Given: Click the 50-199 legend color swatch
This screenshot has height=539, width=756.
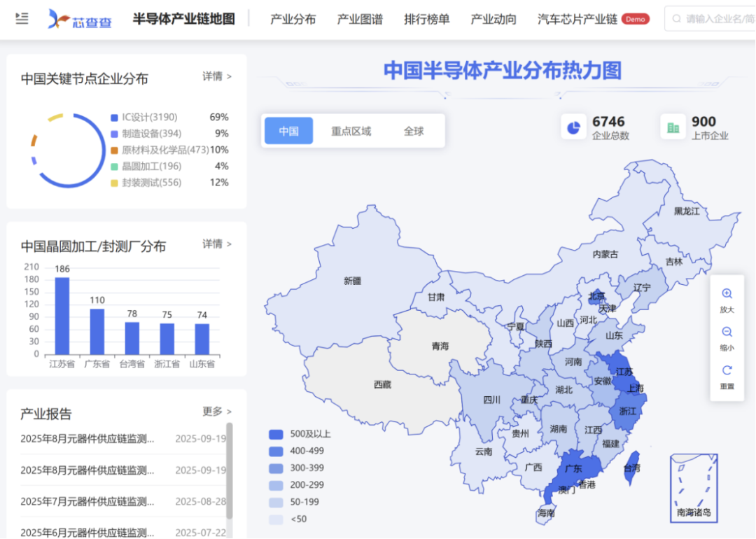Looking at the screenshot, I should [276, 502].
